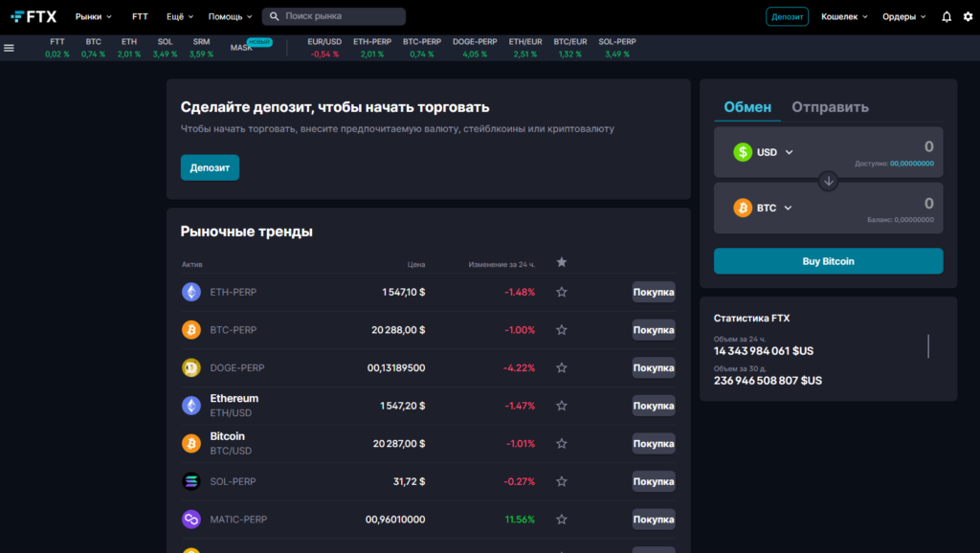Click the Bitcoin coin icon next to BTC-PERP

pyautogui.click(x=190, y=329)
